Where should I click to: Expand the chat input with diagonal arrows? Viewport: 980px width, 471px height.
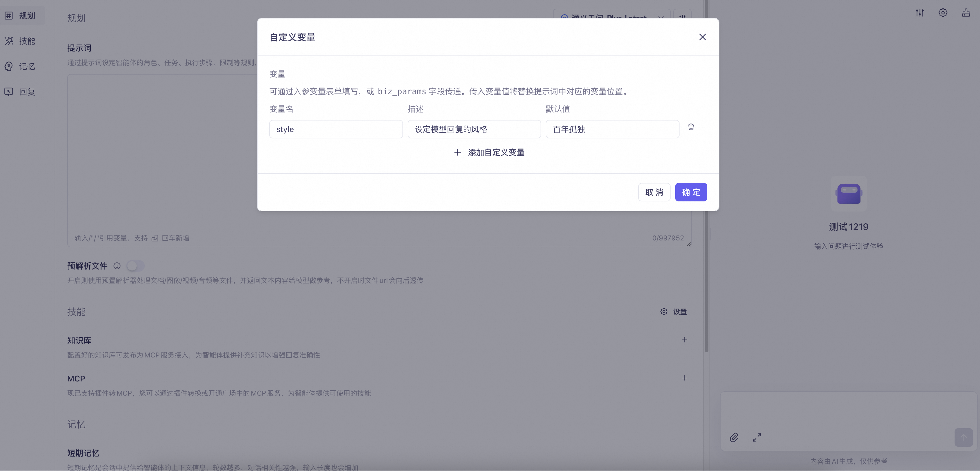click(x=757, y=437)
